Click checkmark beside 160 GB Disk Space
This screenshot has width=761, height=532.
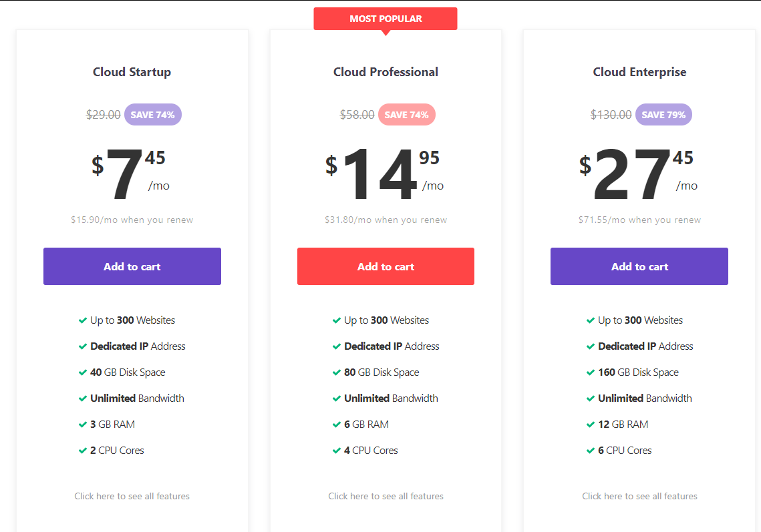point(591,372)
